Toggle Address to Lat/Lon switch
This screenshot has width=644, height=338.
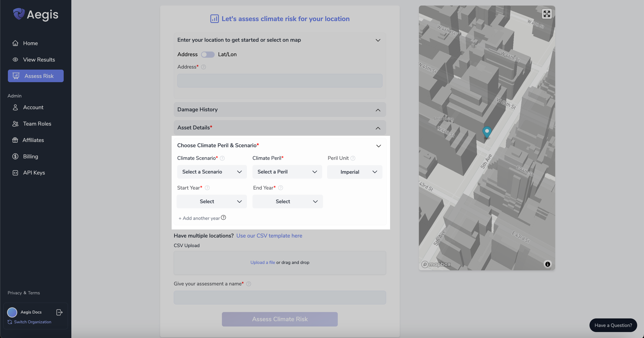208,54
